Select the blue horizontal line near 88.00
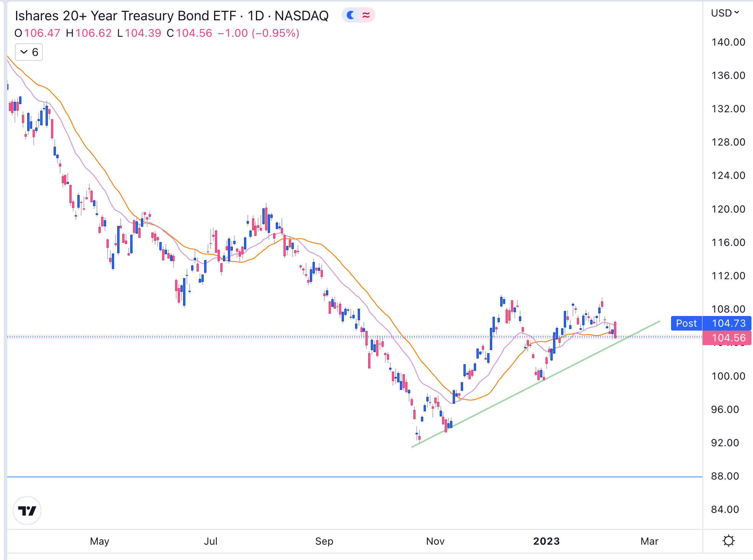 355,477
